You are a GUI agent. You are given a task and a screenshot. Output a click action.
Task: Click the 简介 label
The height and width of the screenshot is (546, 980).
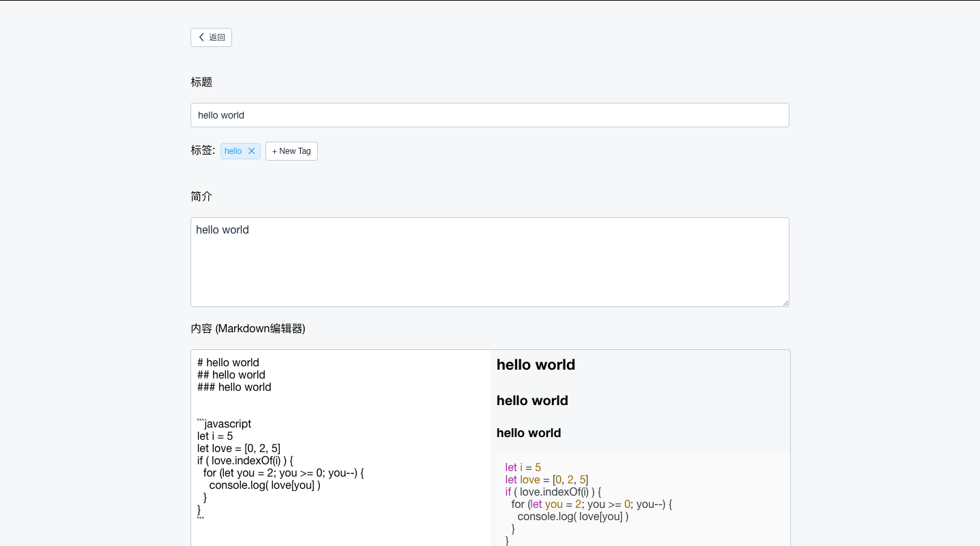[x=201, y=196]
